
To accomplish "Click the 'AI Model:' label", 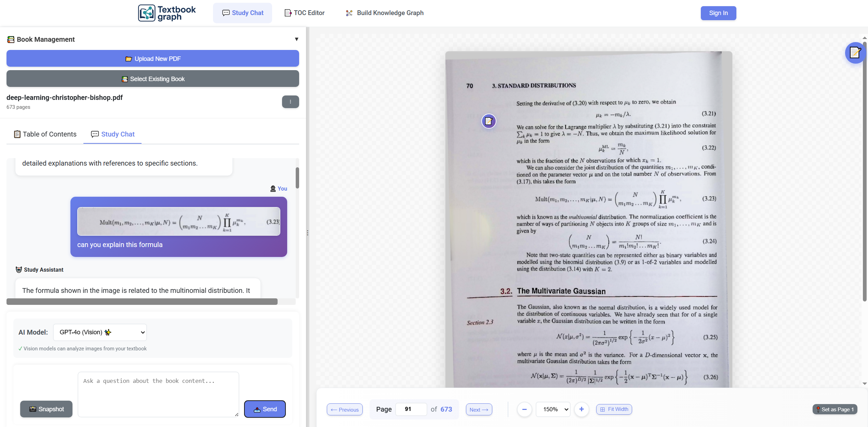I will pos(33,332).
